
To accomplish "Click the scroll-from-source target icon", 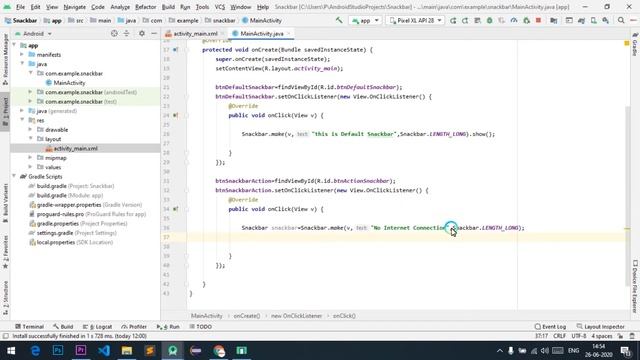I will pyautogui.click(x=114, y=33).
